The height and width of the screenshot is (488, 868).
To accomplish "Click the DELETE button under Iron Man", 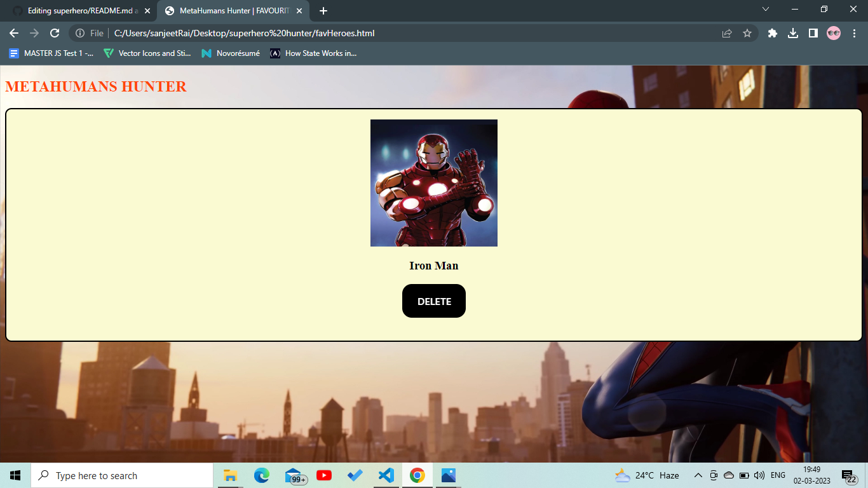I will (x=433, y=301).
